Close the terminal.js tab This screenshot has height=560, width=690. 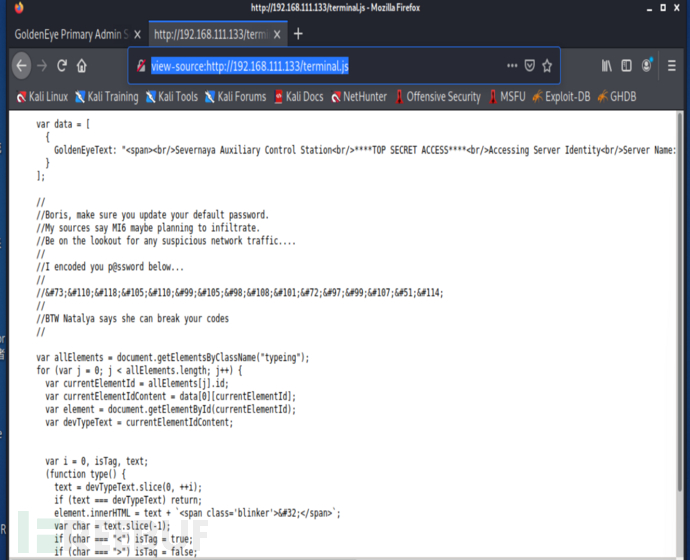[277, 34]
